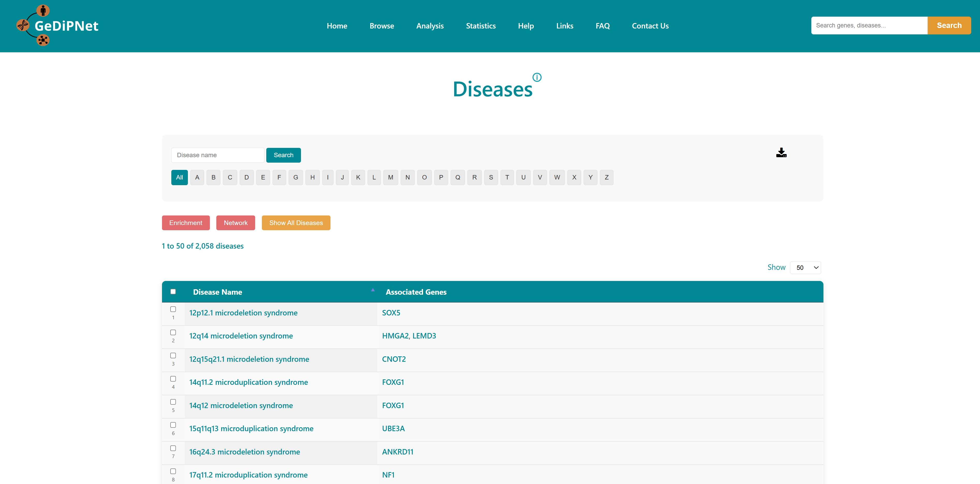The height and width of the screenshot is (484, 980).
Task: Open the Show rows-per-page dropdown
Action: pyautogui.click(x=805, y=268)
